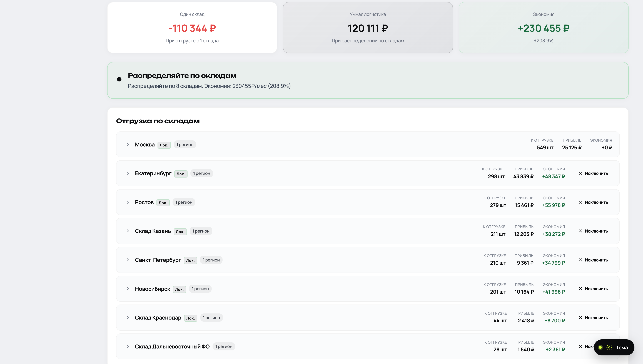Click X icon on Санкт-Петербург row
643x364 pixels.
click(x=580, y=260)
